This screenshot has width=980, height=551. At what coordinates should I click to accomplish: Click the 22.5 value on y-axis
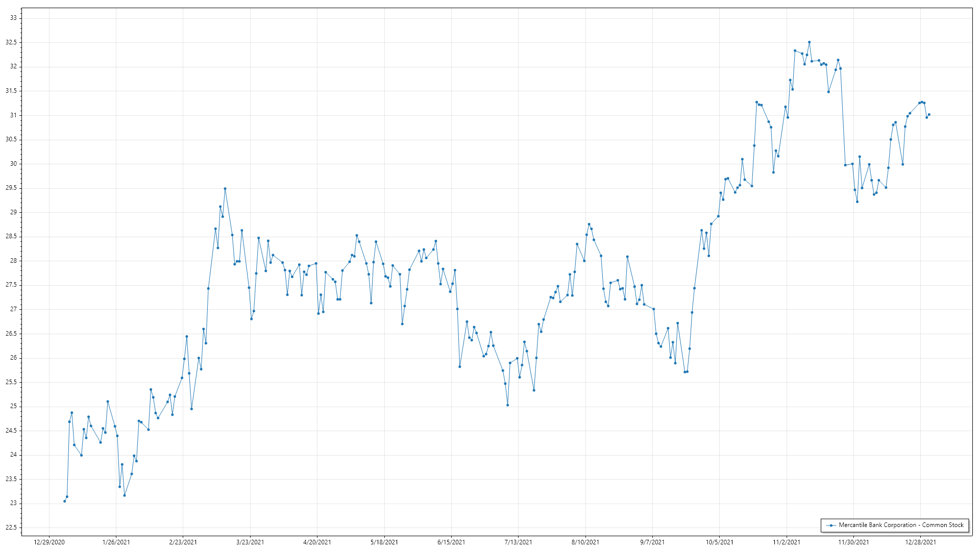tap(11, 528)
